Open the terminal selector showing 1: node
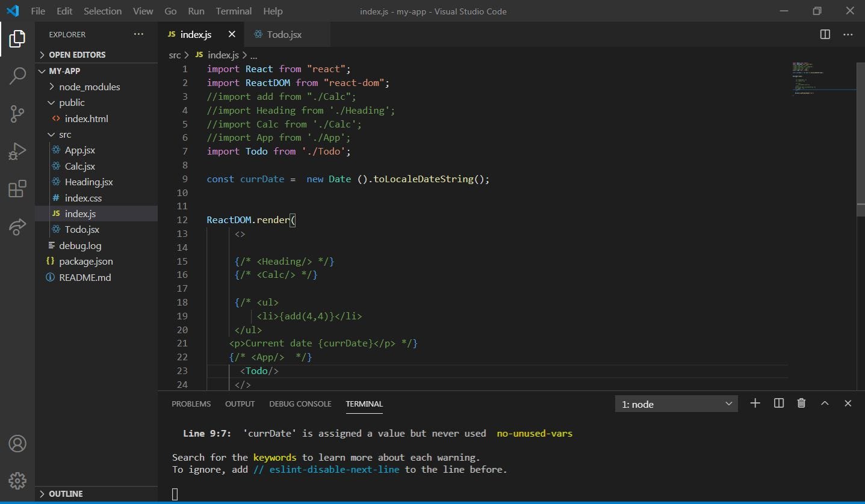 pyautogui.click(x=675, y=404)
